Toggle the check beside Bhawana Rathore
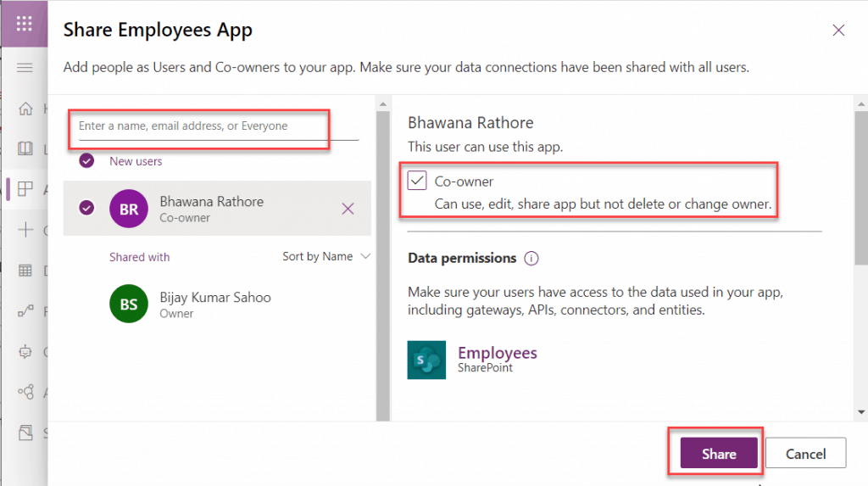This screenshot has width=868, height=486. [x=86, y=208]
